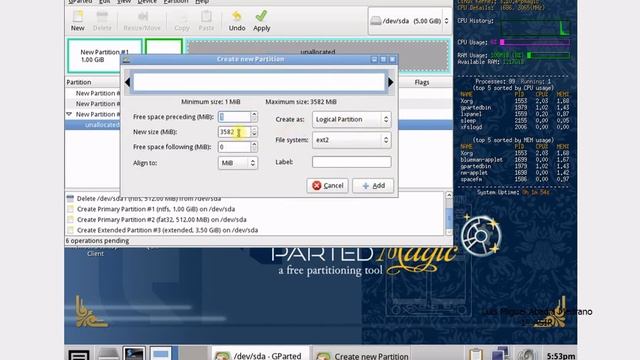Select the Create Primary Partition #1 operation
Image resolution: width=640 pixels, height=360 pixels.
tap(156, 209)
